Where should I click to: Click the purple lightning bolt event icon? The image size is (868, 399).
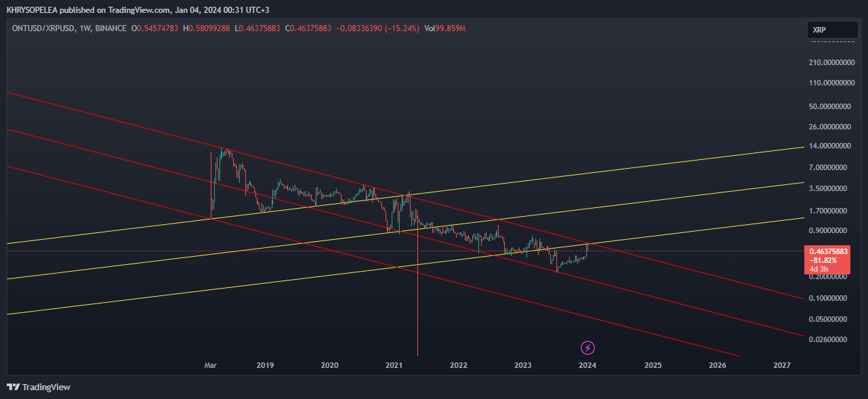(x=588, y=348)
